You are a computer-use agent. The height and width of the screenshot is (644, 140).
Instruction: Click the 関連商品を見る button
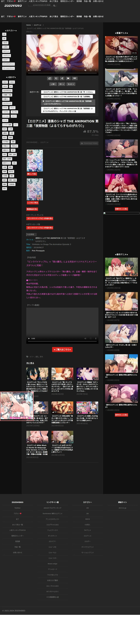[x=32, y=209]
